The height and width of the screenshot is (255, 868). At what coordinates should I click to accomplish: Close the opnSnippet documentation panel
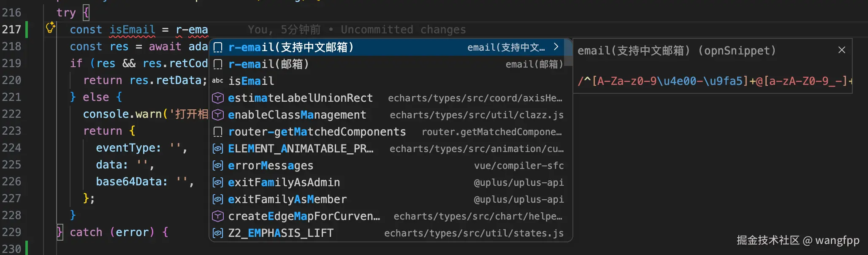click(x=841, y=50)
